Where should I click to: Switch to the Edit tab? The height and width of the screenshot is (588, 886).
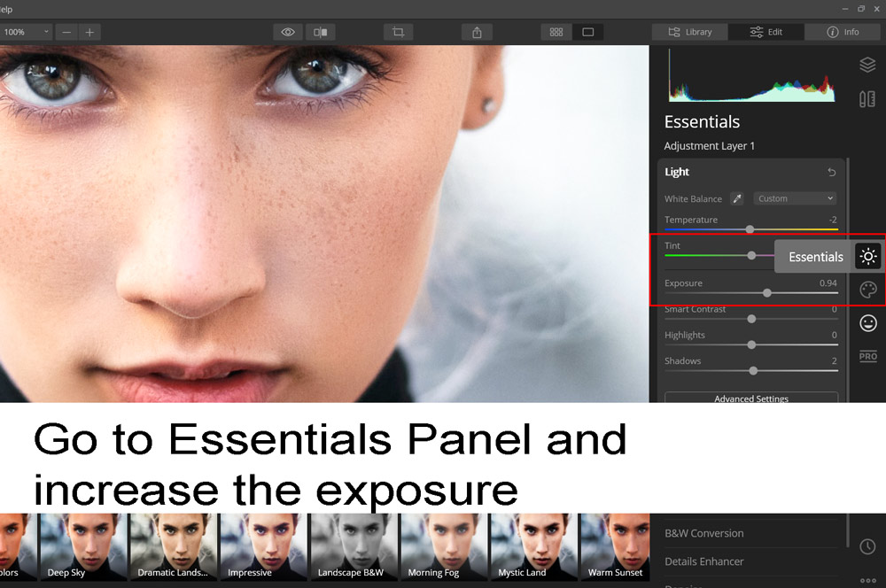coord(766,32)
